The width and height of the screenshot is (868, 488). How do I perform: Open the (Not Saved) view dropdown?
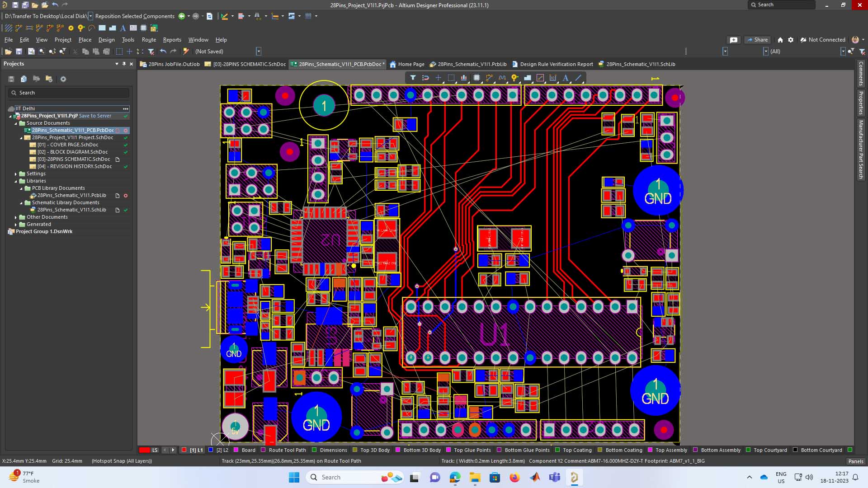pos(259,52)
